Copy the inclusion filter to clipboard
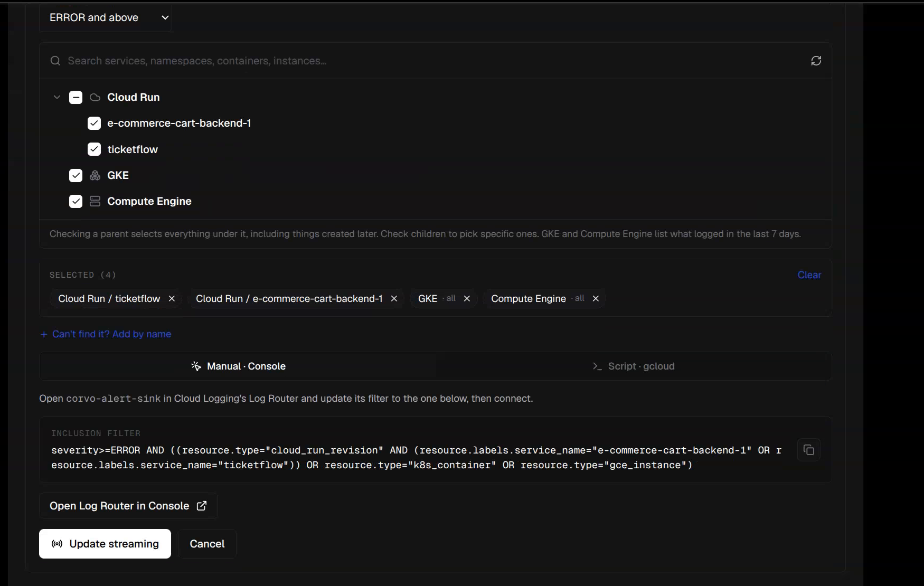The image size is (924, 586). (808, 450)
